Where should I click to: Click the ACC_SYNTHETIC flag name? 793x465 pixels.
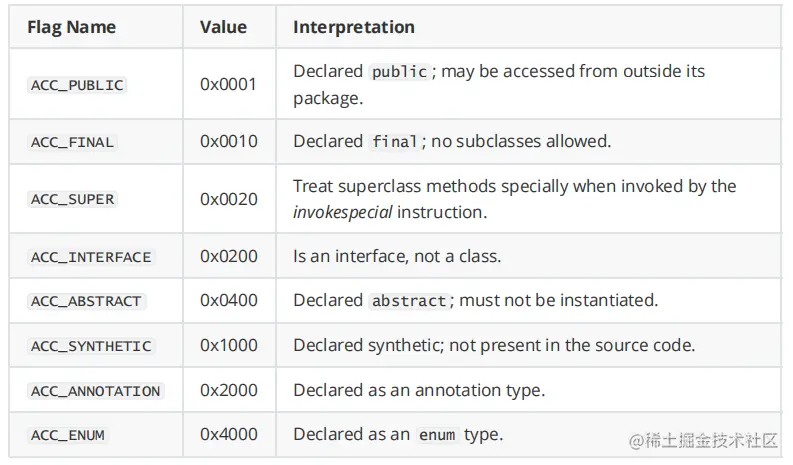pos(91,346)
